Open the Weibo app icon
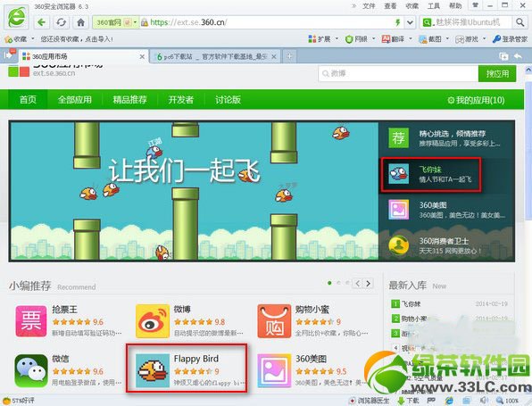 [153, 321]
